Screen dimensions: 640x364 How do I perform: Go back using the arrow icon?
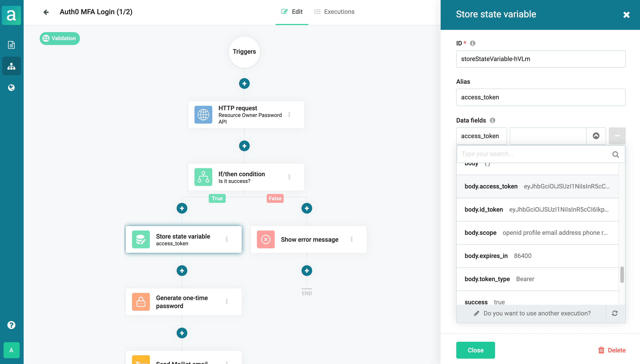46,12
